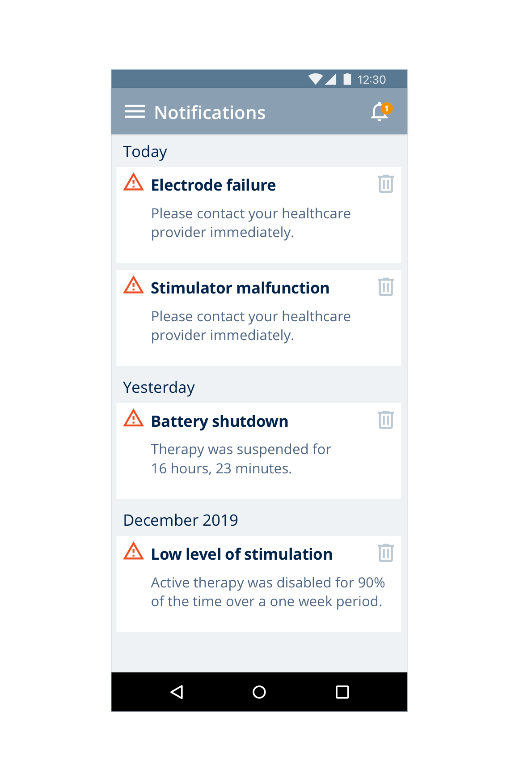Tap the notification bell with badge
The image size is (532, 774).
tap(380, 112)
